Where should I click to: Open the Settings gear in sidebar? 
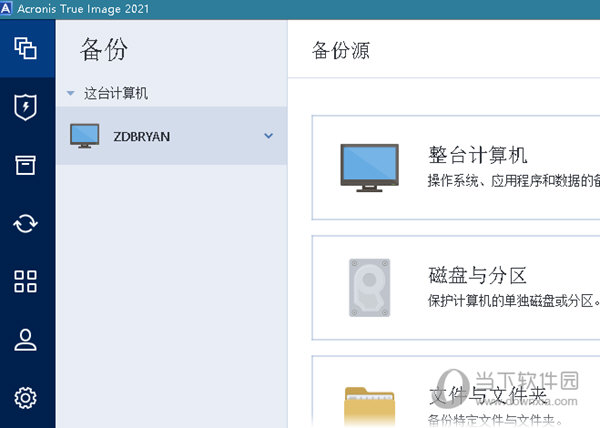coord(26,397)
